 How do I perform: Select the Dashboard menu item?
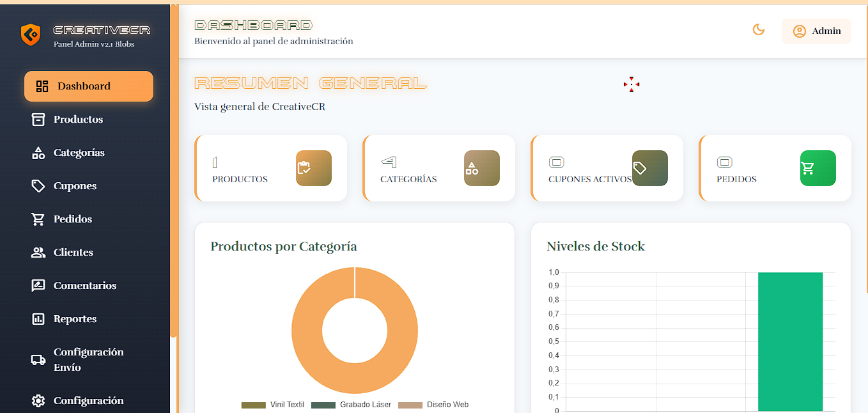pyautogui.click(x=89, y=86)
